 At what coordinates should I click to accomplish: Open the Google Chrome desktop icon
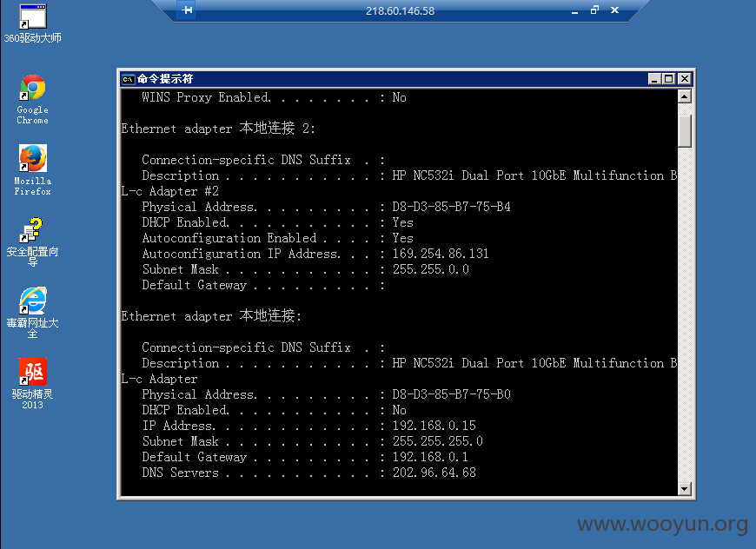point(32,99)
